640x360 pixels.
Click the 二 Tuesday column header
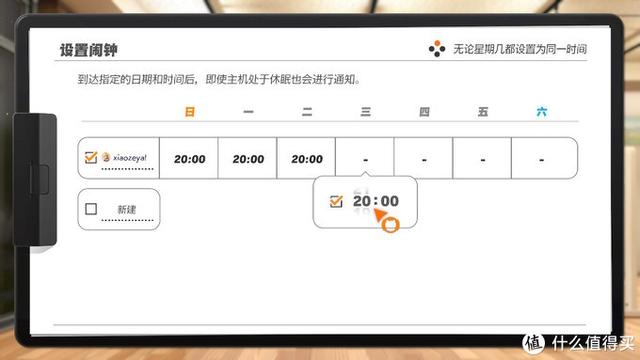click(307, 112)
